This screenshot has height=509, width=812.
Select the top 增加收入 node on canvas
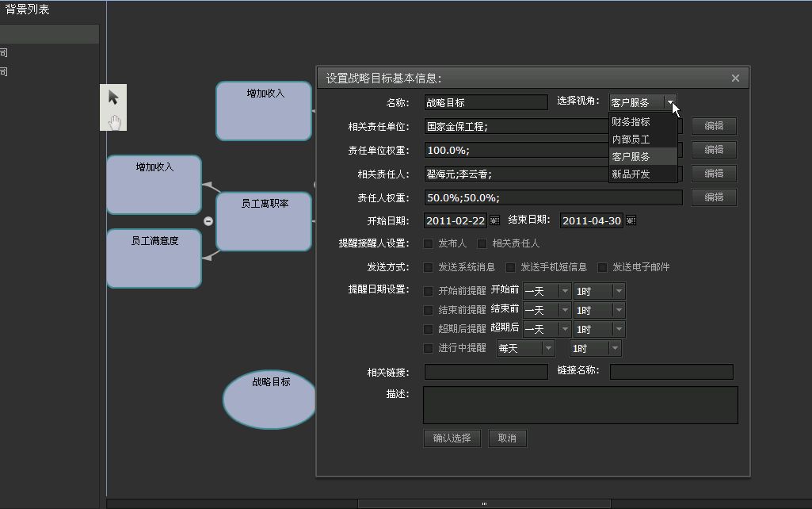point(264,111)
